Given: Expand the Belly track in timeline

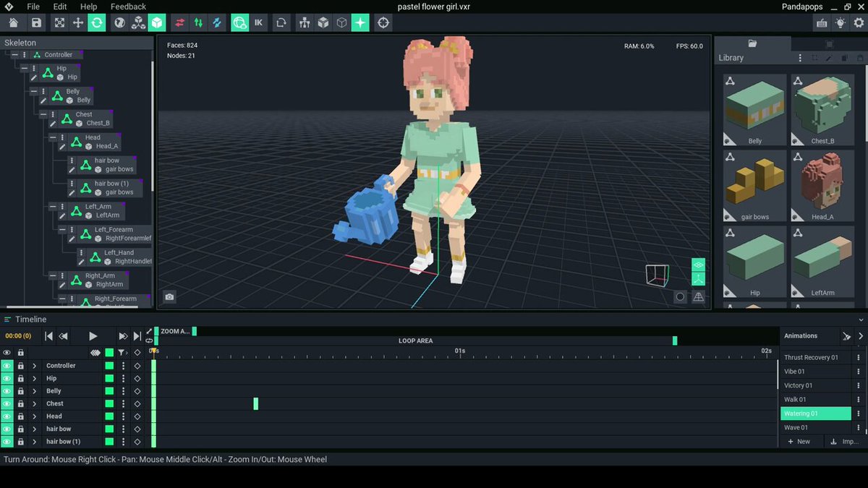Looking at the screenshot, I should click(x=34, y=391).
